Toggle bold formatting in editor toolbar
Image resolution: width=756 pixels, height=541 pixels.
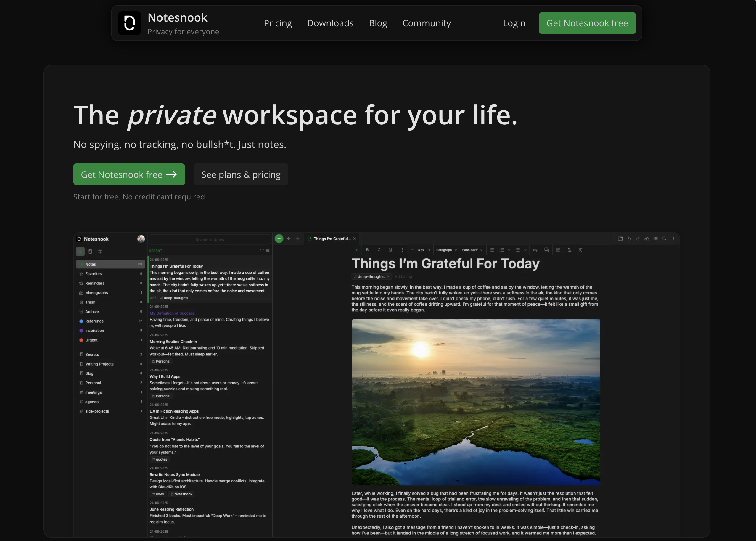(367, 250)
